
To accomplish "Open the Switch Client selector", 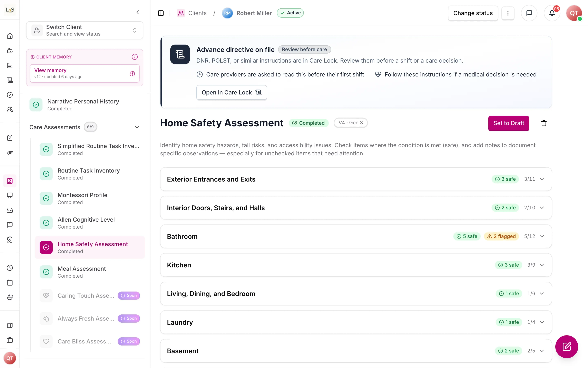I will coord(85,30).
